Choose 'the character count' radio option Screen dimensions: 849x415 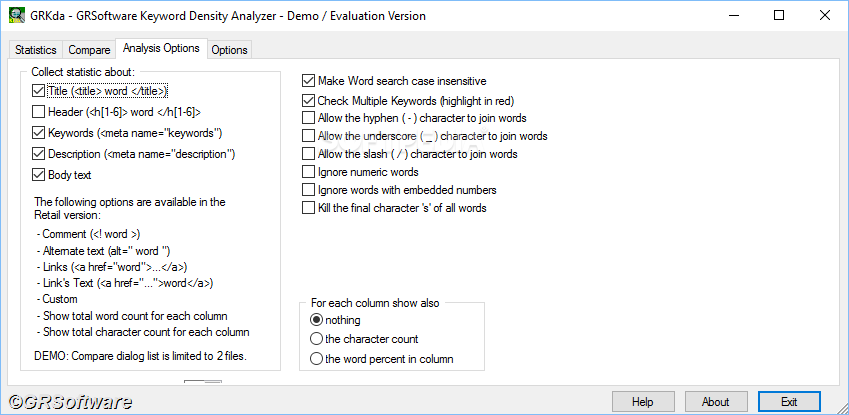tap(316, 339)
